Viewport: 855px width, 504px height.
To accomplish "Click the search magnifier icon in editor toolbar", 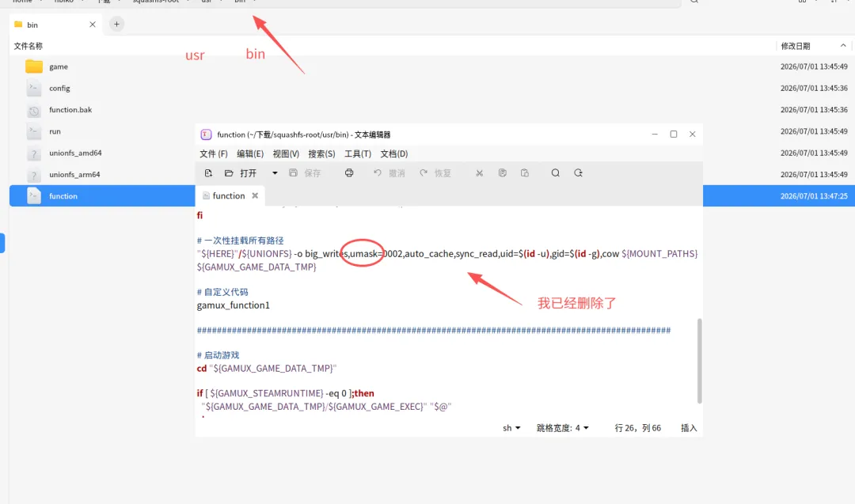I will [x=555, y=173].
